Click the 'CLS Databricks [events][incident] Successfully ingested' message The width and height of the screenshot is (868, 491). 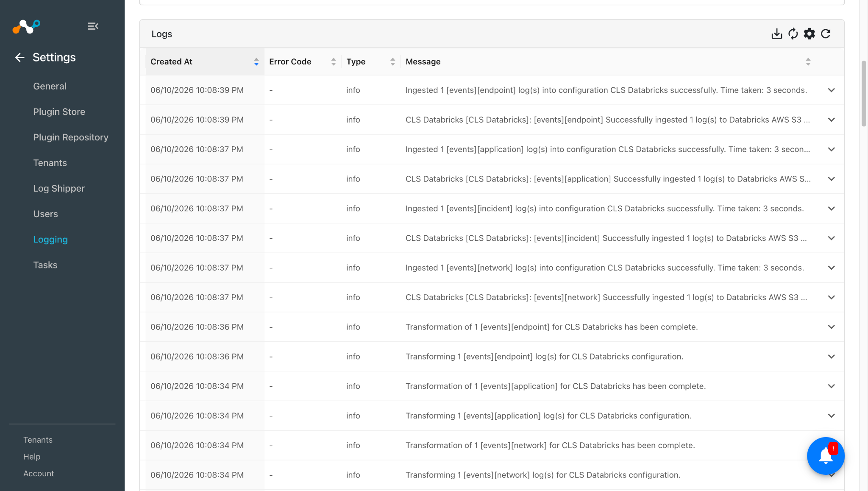coord(606,238)
